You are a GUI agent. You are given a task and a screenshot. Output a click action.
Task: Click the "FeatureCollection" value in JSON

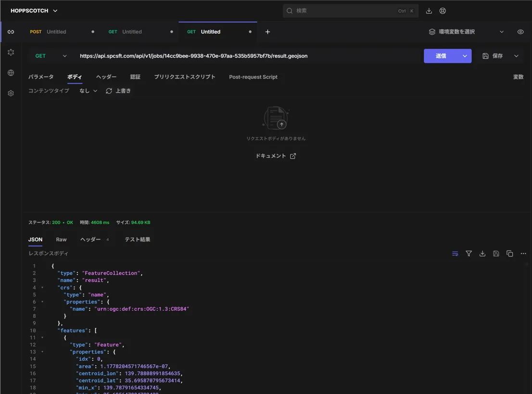click(x=111, y=273)
